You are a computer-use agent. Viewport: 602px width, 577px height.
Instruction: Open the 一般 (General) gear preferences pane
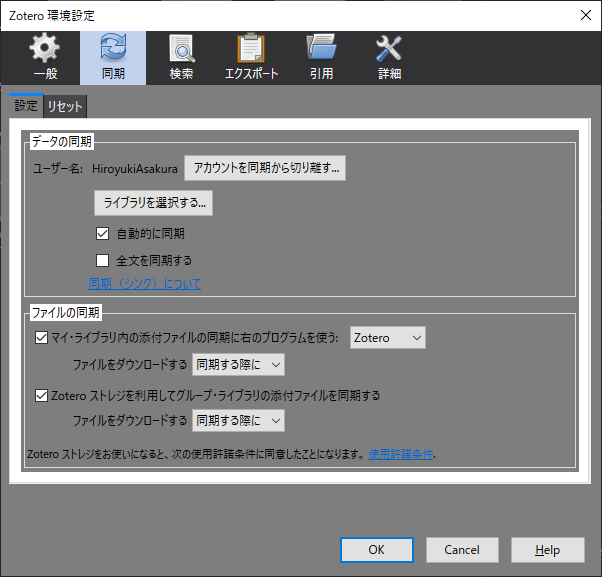point(45,58)
